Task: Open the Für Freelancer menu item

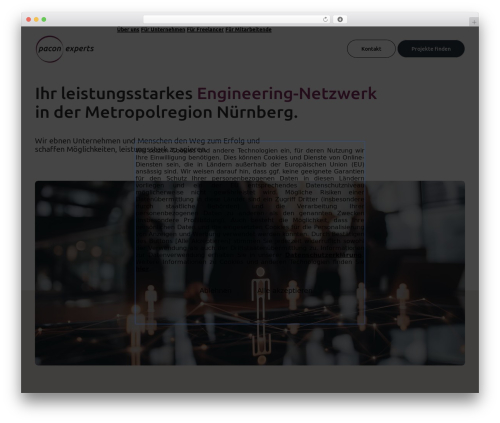Action: click(205, 30)
